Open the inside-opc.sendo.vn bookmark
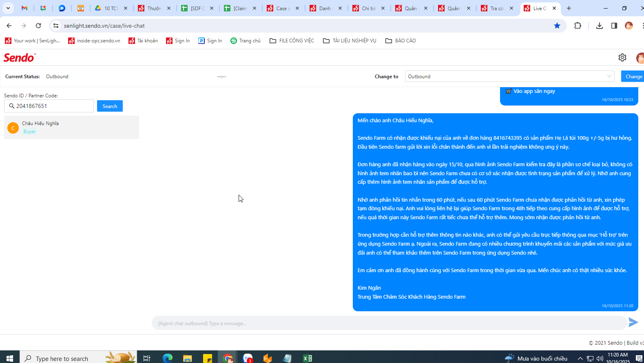 tap(94, 40)
